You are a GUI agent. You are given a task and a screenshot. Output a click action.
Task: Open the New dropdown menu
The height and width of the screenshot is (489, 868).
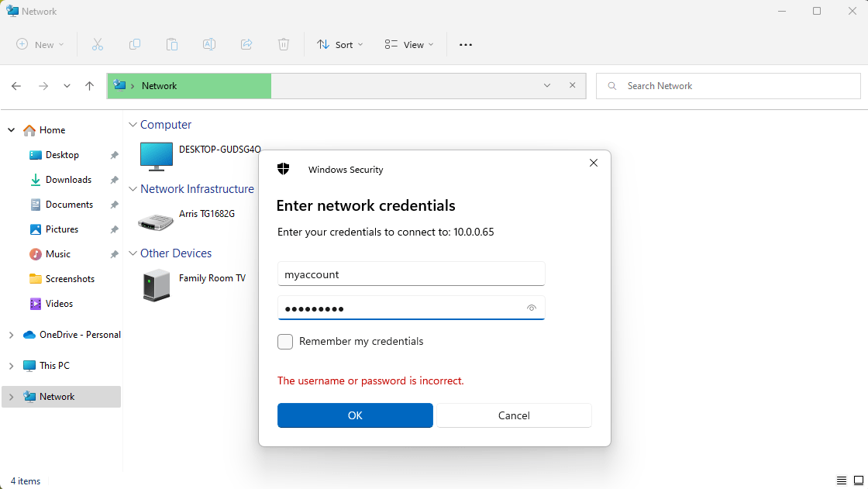(x=40, y=45)
